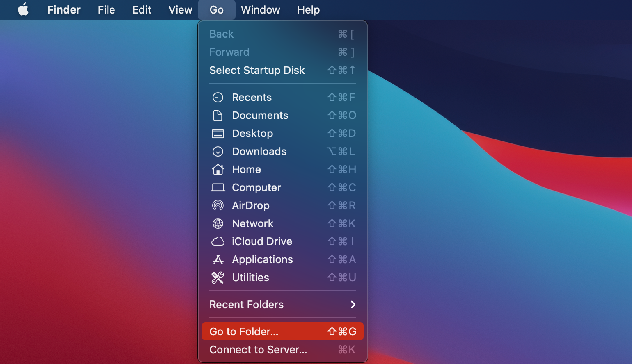
Task: Click the ⌘K shortcut beside Connect to Server
Action: point(347,350)
